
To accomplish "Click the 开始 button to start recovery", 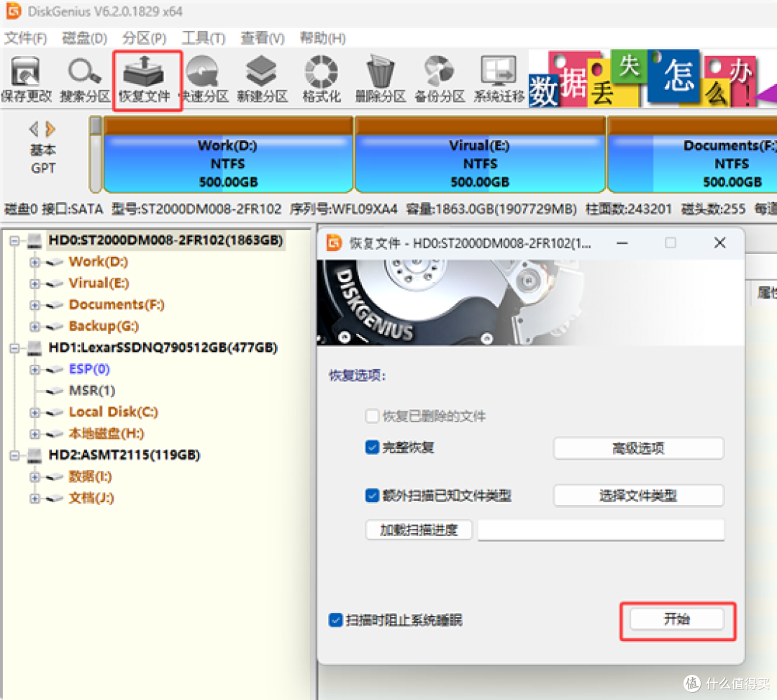I will 677,619.
